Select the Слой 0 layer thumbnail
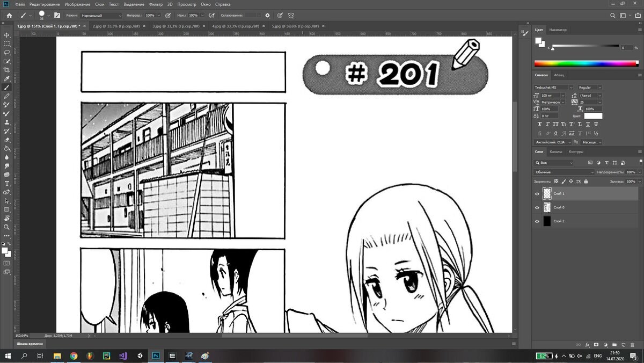 coord(547,207)
